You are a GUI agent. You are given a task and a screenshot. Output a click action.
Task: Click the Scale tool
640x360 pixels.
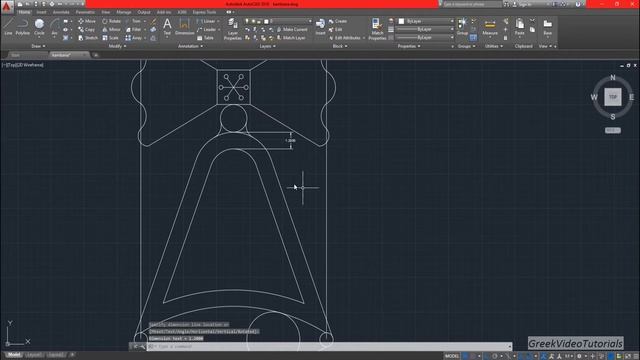point(110,38)
